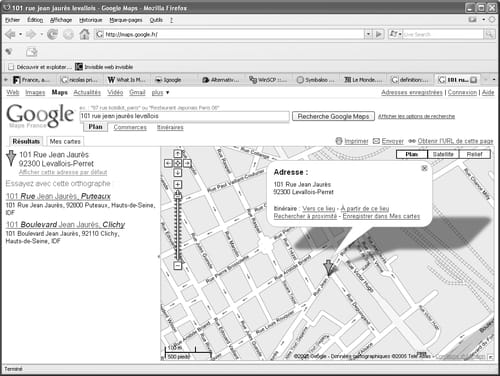Open the Forward history dropdown arrow
500x376 pixels.
41,34
